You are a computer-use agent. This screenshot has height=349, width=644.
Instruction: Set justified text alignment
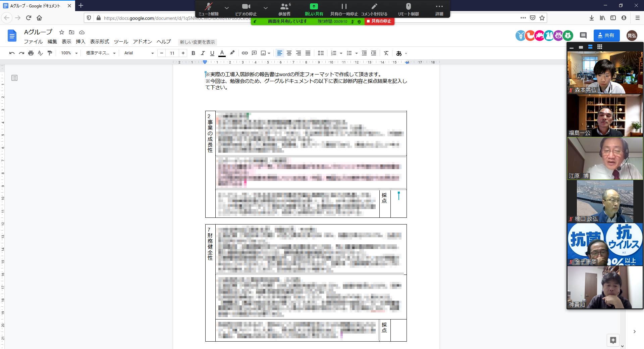point(308,53)
